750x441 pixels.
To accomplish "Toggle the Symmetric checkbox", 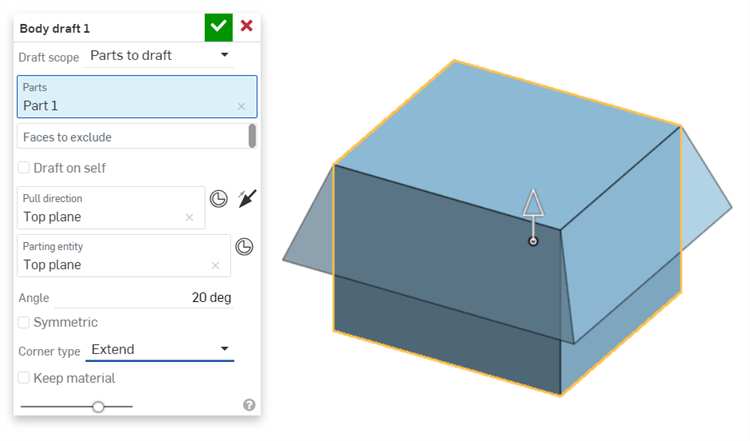I will click(x=23, y=322).
